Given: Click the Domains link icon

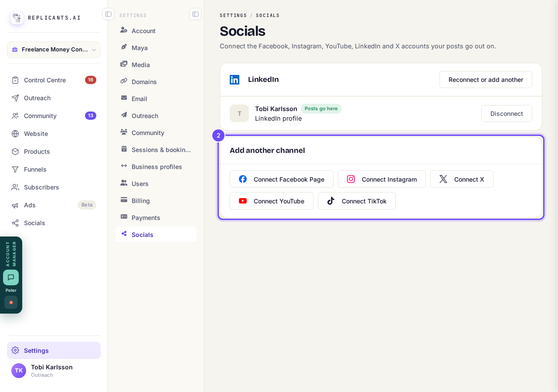Looking at the screenshot, I should tap(124, 81).
